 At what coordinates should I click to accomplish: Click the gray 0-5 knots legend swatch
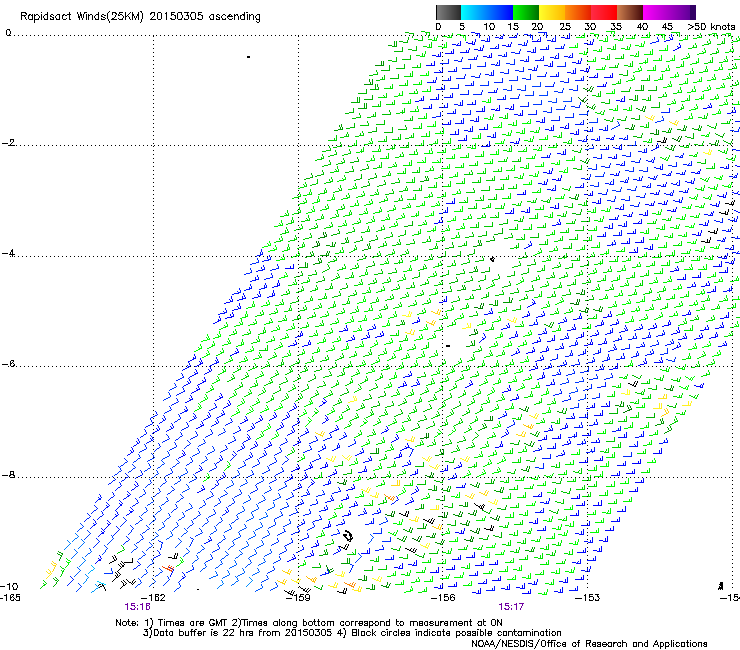pos(448,12)
